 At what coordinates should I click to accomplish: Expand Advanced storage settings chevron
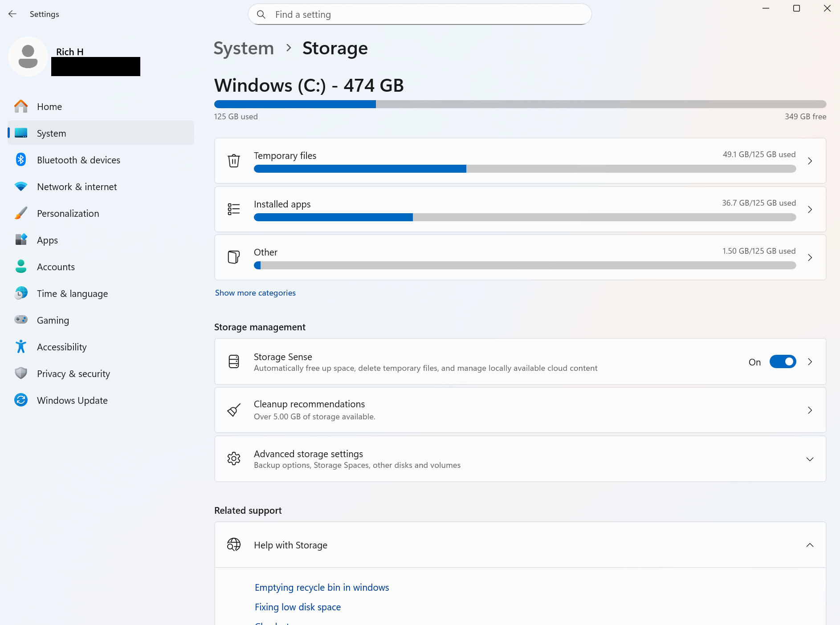coord(810,459)
